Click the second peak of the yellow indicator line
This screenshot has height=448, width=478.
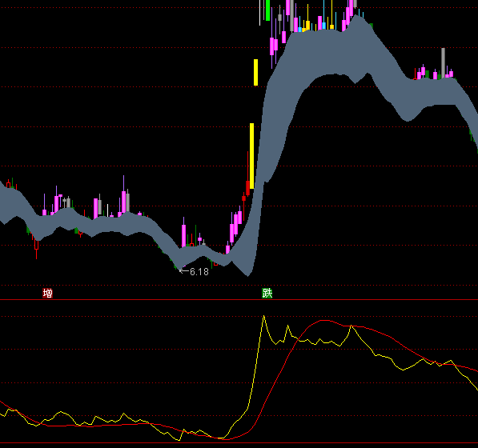coord(287,326)
